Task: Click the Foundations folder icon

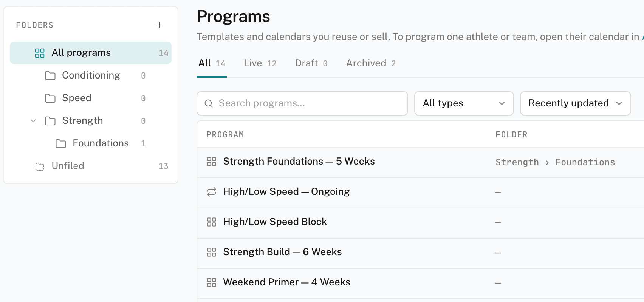Action: click(61, 143)
